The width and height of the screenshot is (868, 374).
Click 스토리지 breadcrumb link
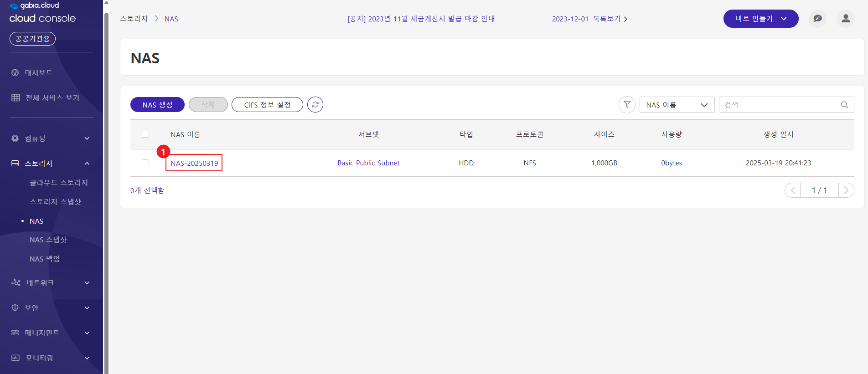pyautogui.click(x=134, y=19)
